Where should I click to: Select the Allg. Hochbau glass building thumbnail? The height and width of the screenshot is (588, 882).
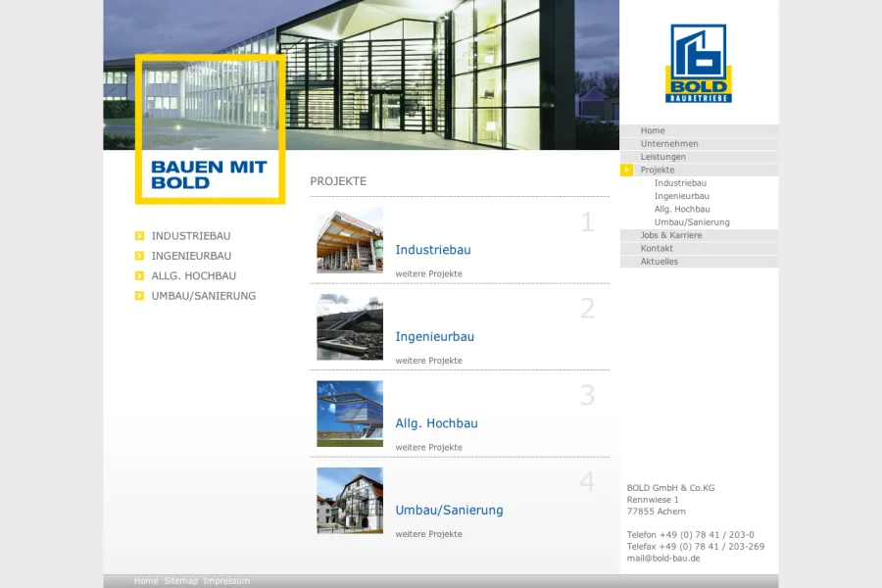(350, 414)
